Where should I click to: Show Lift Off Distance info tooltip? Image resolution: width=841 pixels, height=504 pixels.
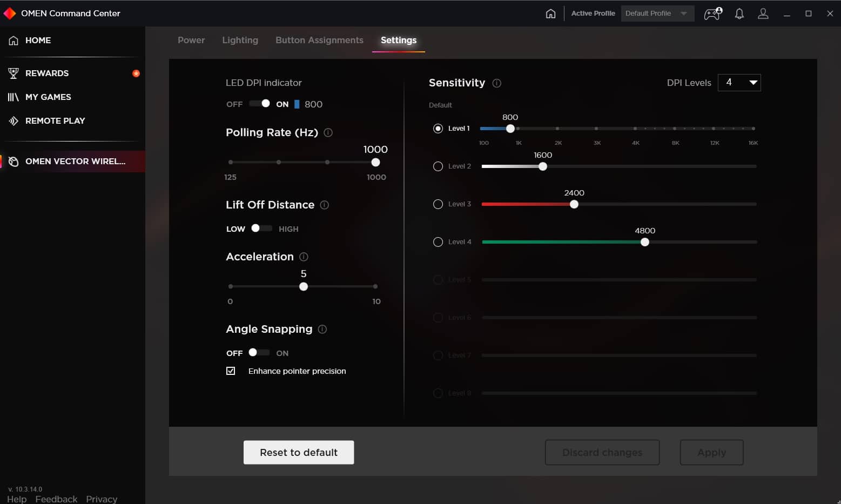pos(325,205)
